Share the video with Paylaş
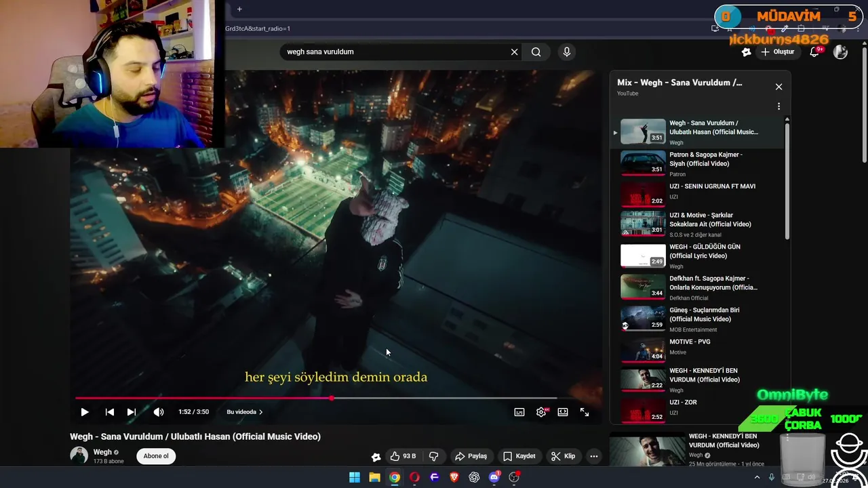 [471, 456]
